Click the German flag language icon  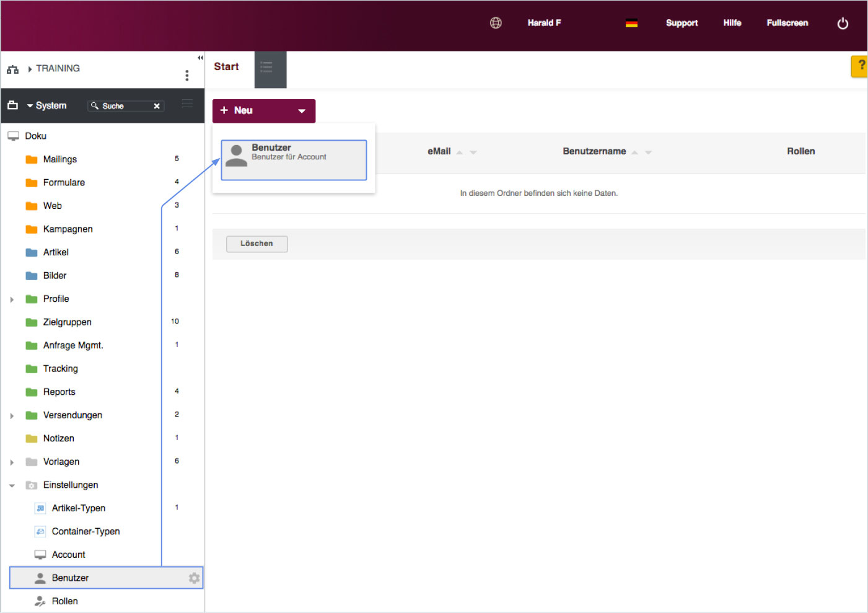[631, 24]
